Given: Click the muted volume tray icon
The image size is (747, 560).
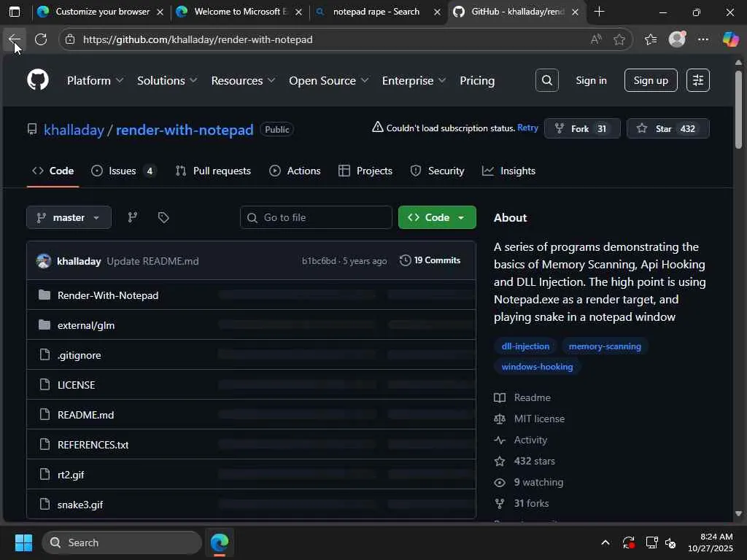Looking at the screenshot, I should click(x=670, y=542).
